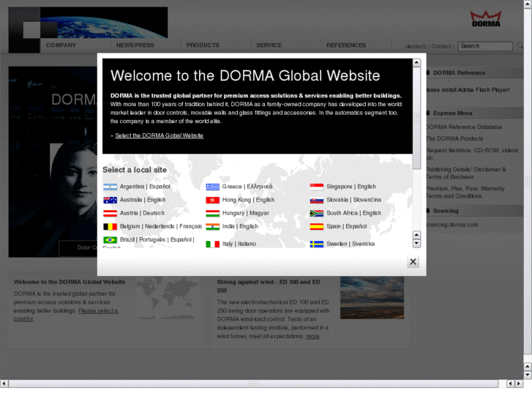Click dialog inner scroll down stepper
This screenshot has height=399, width=532.
click(x=416, y=244)
